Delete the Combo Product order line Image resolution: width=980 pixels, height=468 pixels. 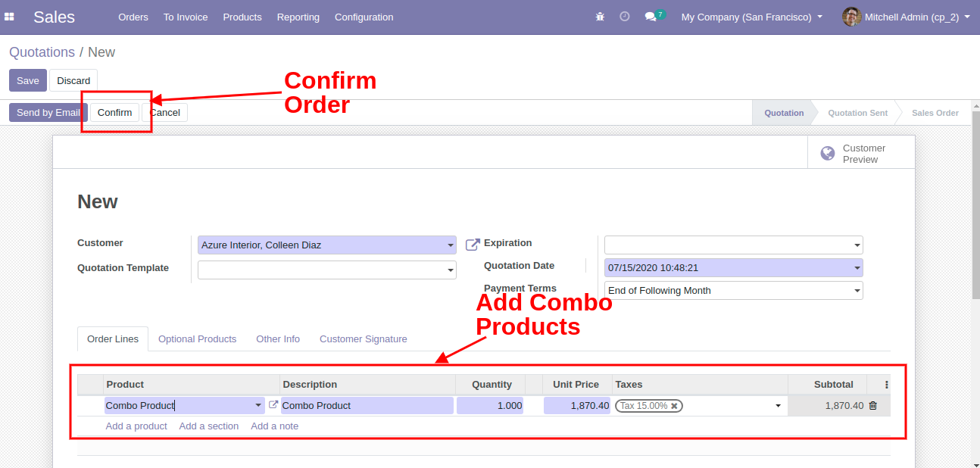872,406
